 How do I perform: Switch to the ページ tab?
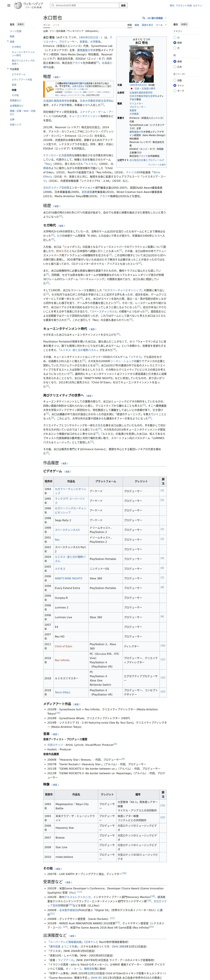[46, 25]
